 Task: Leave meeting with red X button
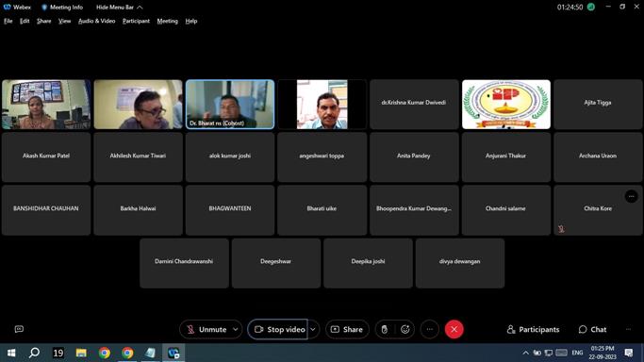pos(454,329)
